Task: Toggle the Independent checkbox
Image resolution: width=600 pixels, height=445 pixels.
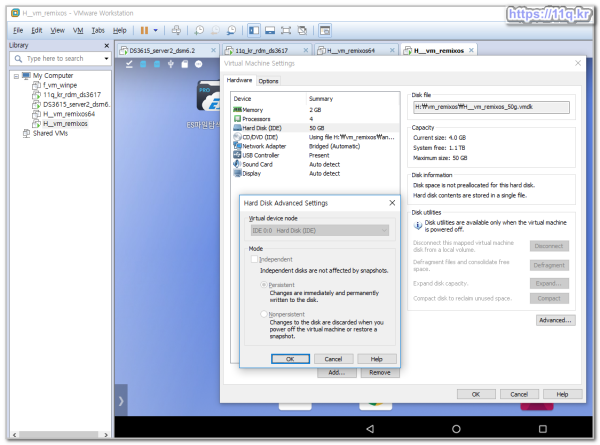Action: (254, 259)
